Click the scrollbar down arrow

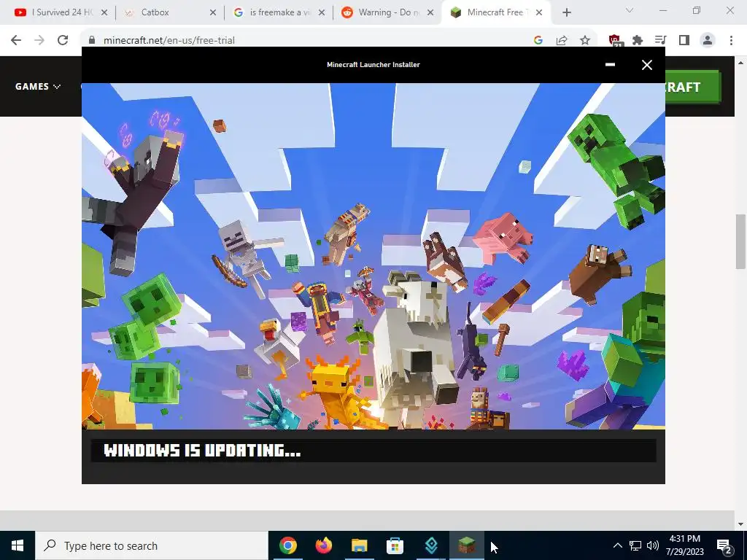coord(740,524)
